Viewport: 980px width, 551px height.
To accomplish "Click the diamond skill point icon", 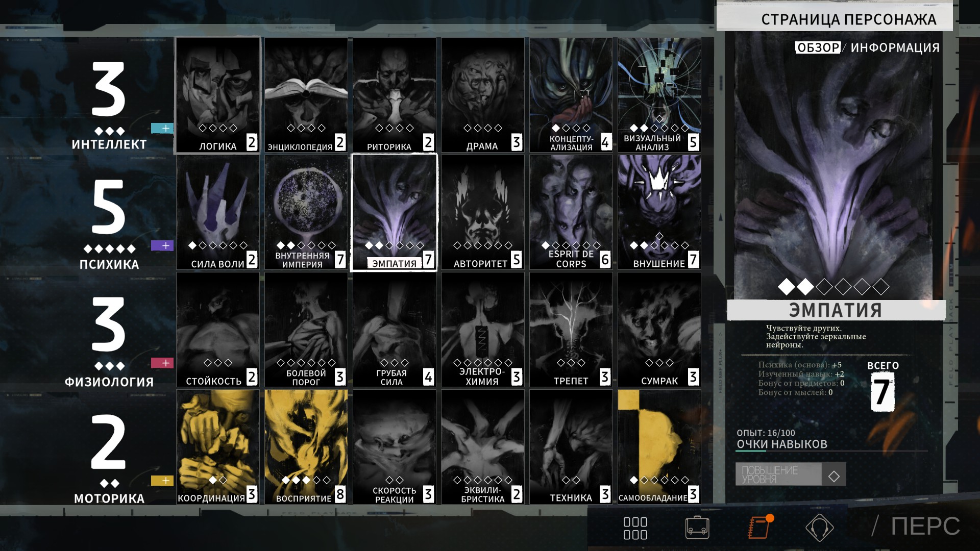I will tap(834, 476).
